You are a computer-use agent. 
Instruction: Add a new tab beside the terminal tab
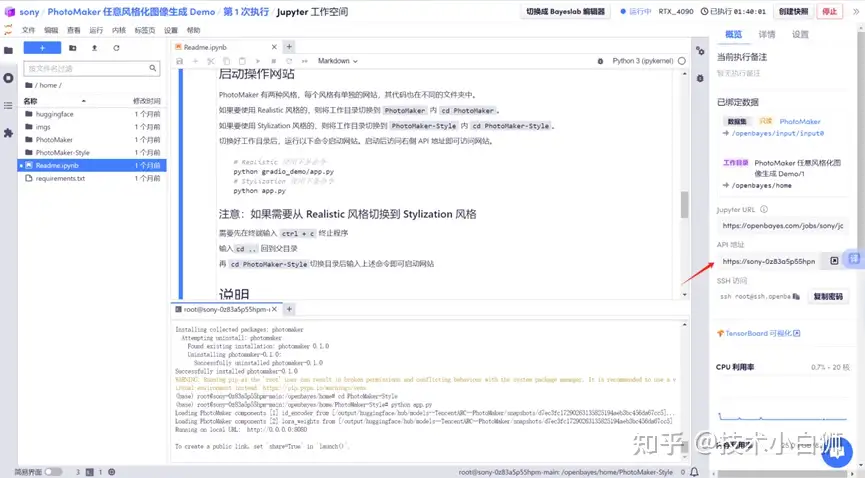[x=289, y=310]
